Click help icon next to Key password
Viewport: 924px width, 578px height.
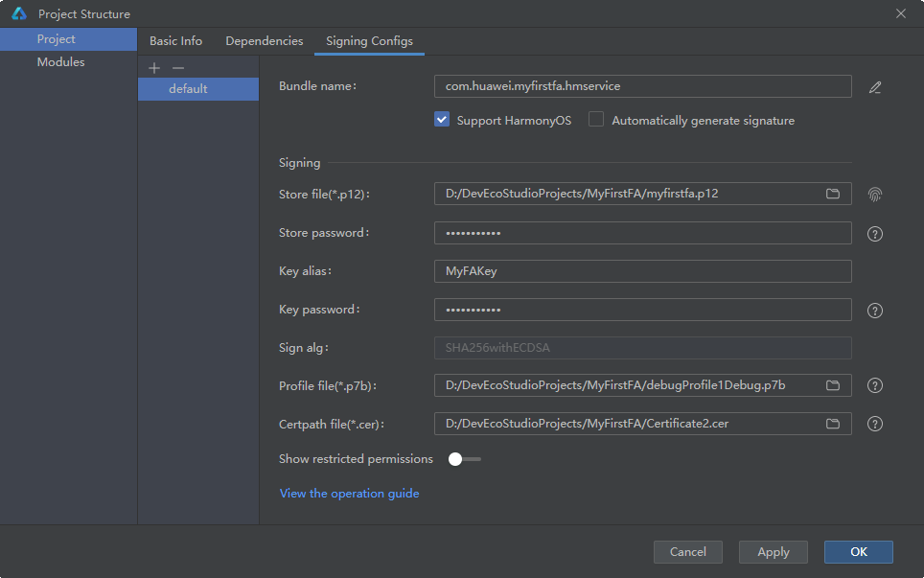point(875,311)
